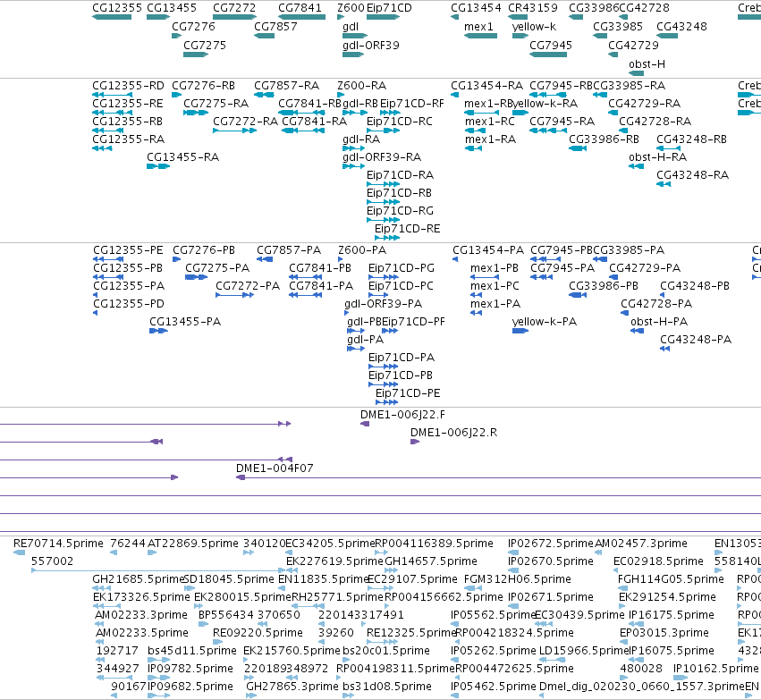This screenshot has width=761, height=700.
Task: Select the yellow-k gene label
Action: coord(534,27)
